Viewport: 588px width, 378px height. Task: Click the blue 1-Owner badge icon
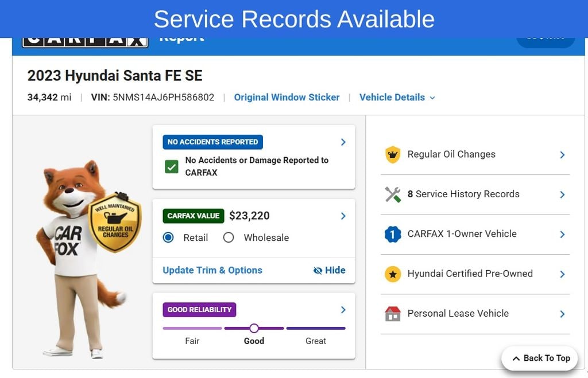[x=393, y=234]
